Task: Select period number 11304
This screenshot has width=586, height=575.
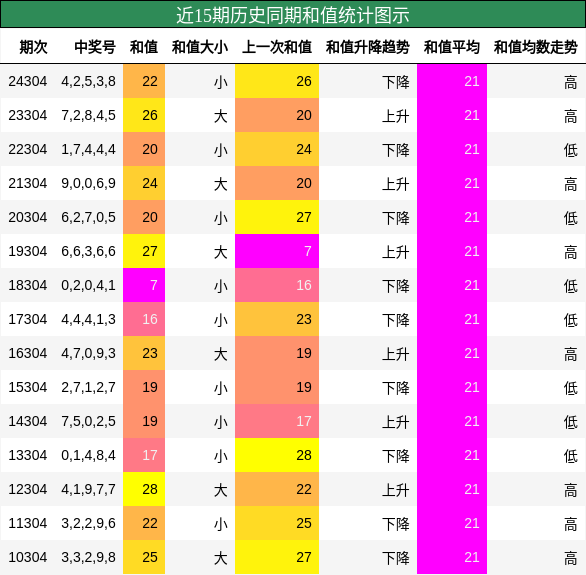Action: 28,523
